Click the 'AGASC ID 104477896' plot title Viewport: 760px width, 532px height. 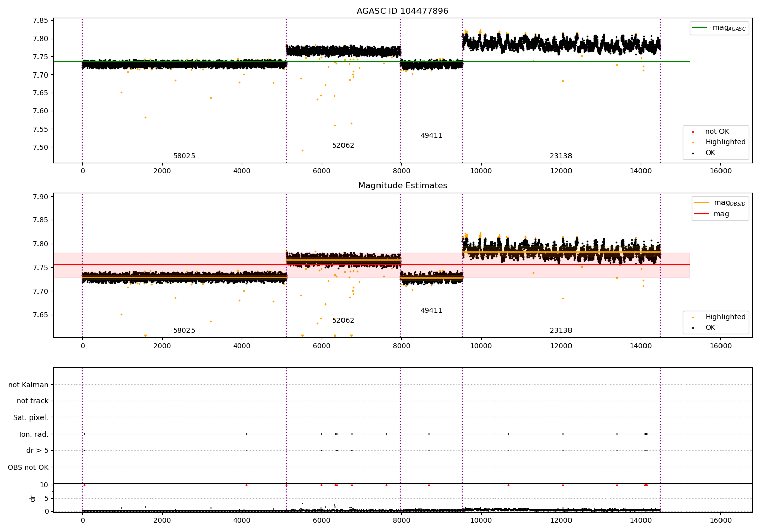[x=402, y=11]
